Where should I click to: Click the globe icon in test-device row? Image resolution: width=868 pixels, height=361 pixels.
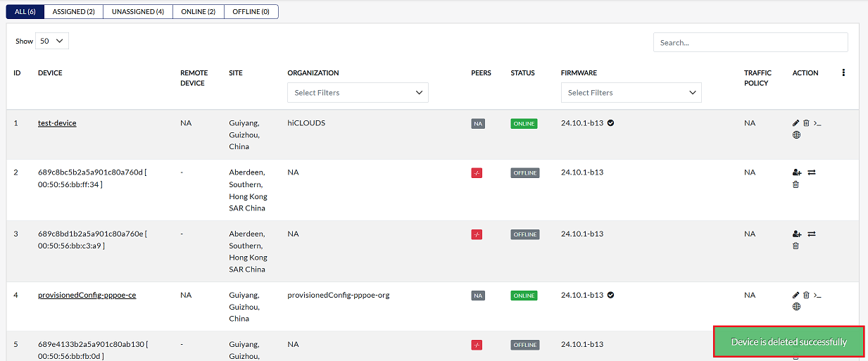pyautogui.click(x=796, y=135)
